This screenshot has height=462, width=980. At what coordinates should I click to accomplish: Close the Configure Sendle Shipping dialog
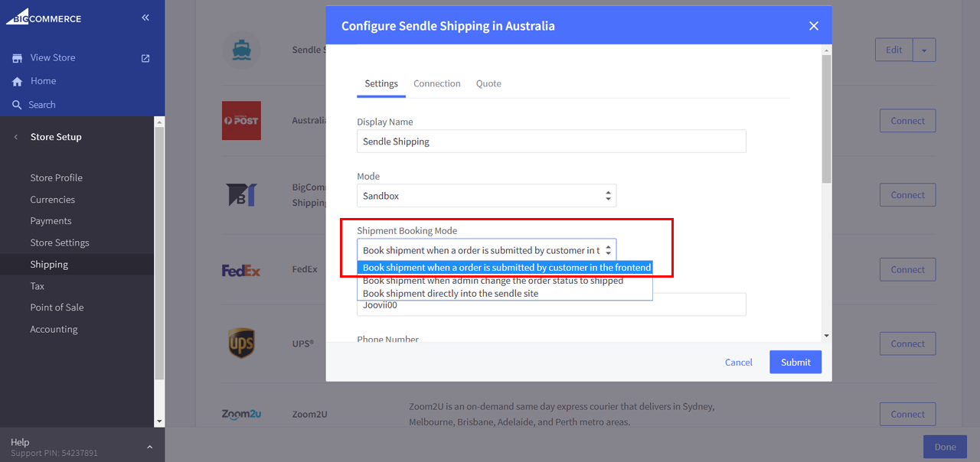point(813,26)
